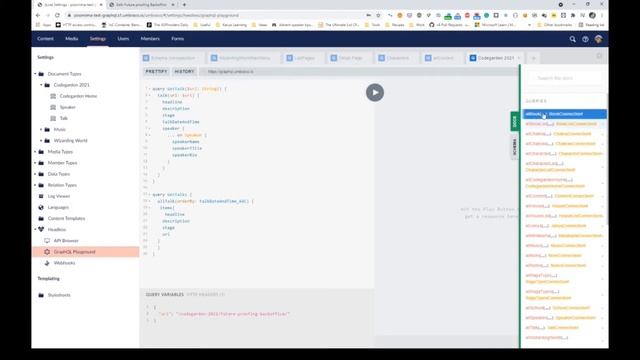Open the help icon in the top bar
640x360 pixels.
point(585,39)
